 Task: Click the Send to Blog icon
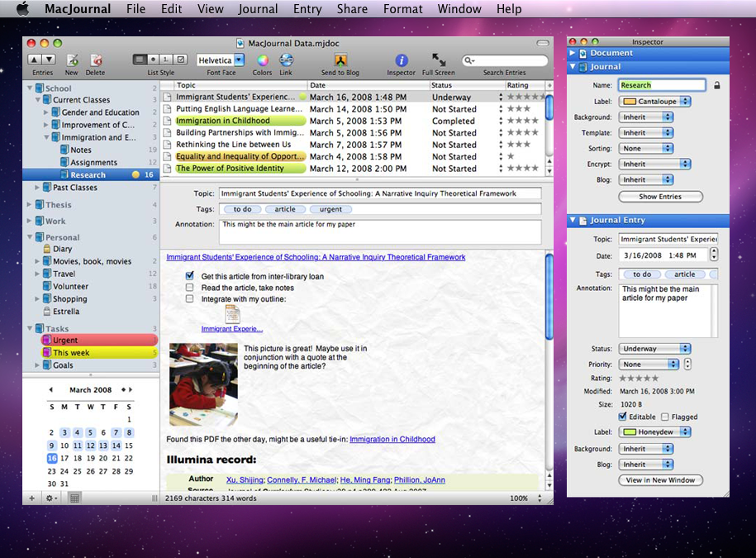click(x=340, y=60)
